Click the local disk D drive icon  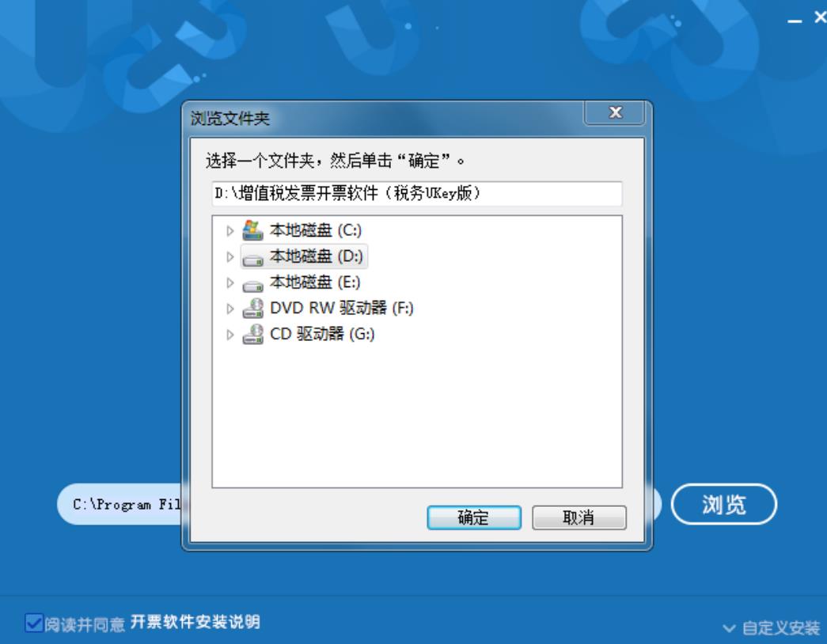[x=252, y=259]
